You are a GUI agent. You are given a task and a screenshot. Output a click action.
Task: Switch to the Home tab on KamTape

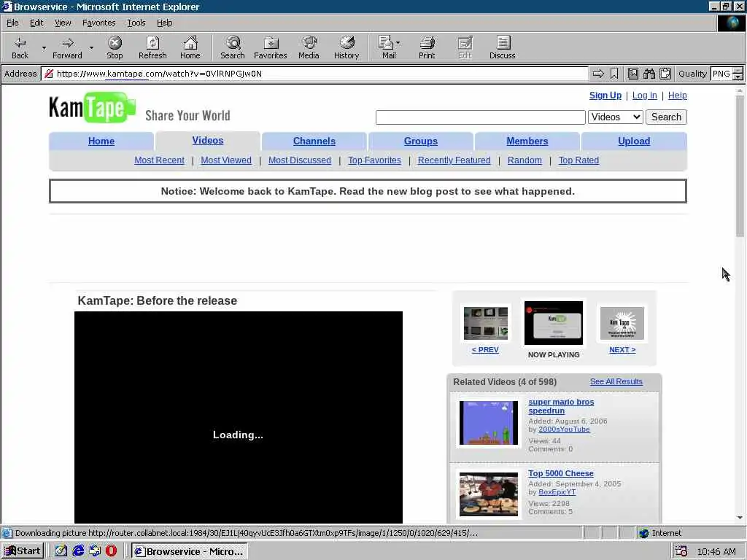point(101,141)
